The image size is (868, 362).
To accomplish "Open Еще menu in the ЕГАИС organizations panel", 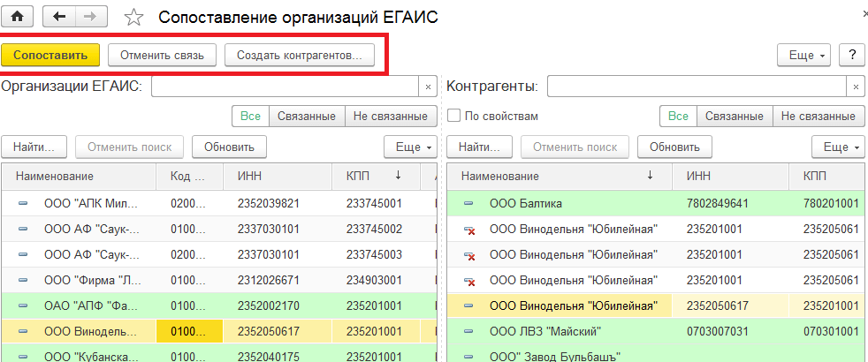I will 411,147.
